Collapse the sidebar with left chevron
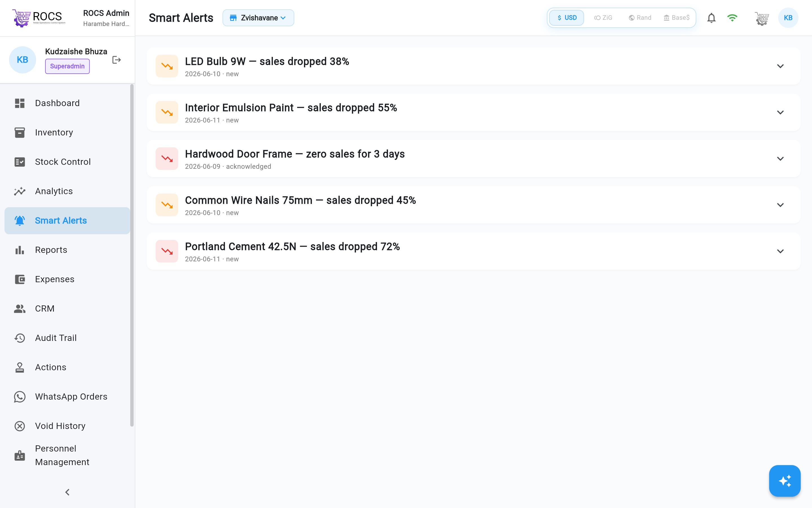Screen dimensions: 812x508 [67, 492]
